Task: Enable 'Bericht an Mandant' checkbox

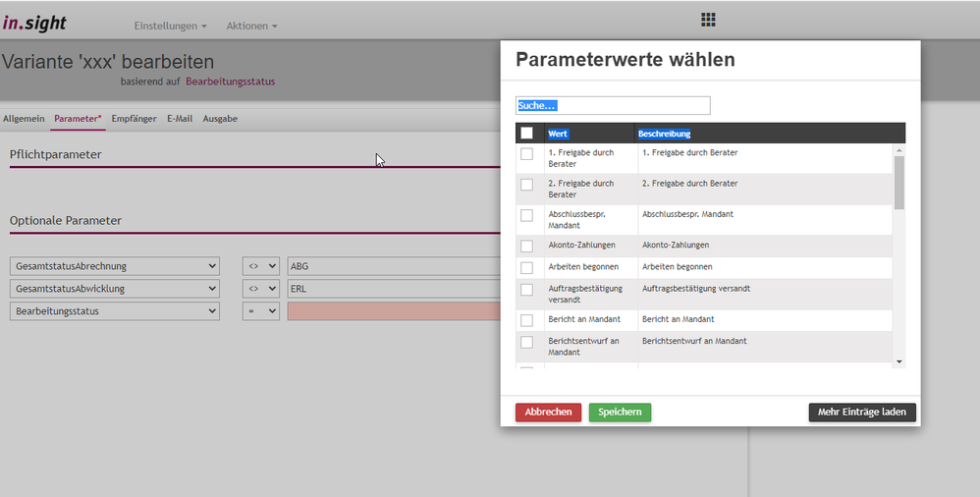Action: click(527, 320)
